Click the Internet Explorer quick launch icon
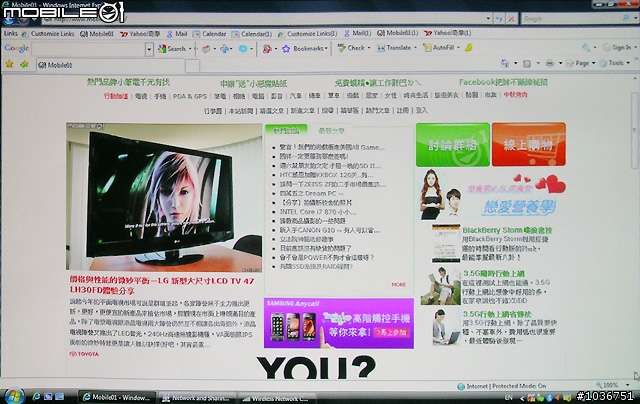 (x=36, y=396)
